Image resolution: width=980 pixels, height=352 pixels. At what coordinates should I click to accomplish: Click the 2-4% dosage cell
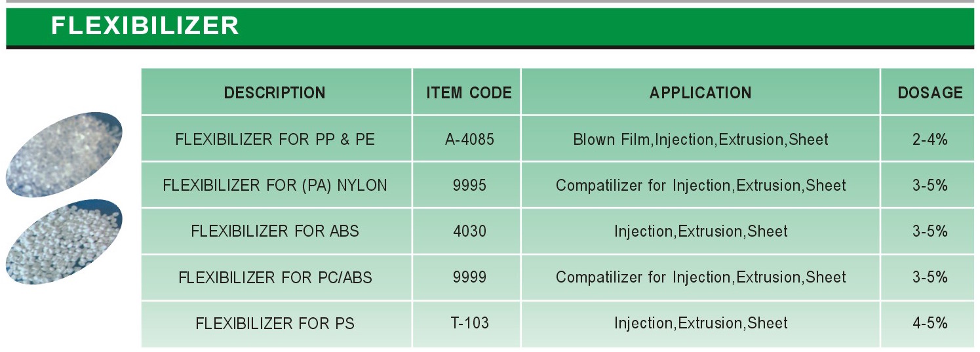tap(930, 139)
